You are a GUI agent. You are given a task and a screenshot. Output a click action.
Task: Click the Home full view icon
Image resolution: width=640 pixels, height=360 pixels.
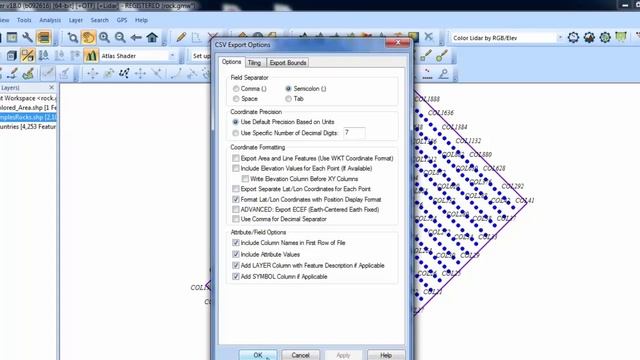(152, 38)
